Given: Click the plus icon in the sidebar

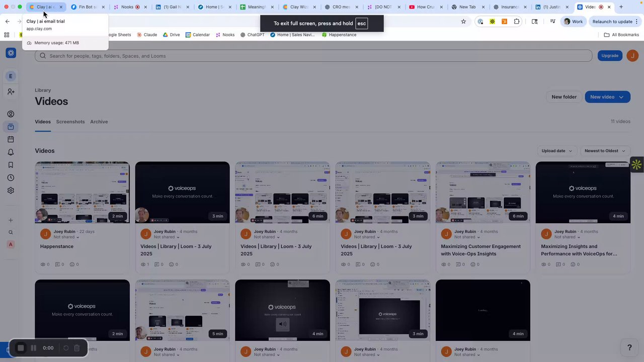Looking at the screenshot, I should [x=11, y=220].
